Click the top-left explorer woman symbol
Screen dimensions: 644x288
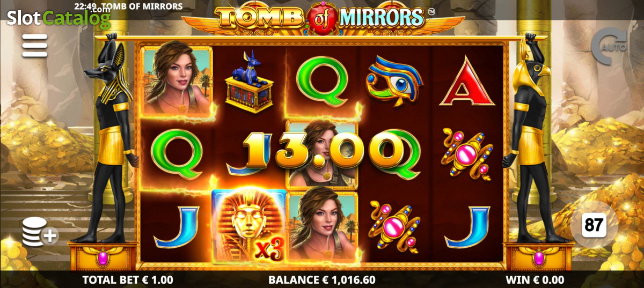[177, 80]
